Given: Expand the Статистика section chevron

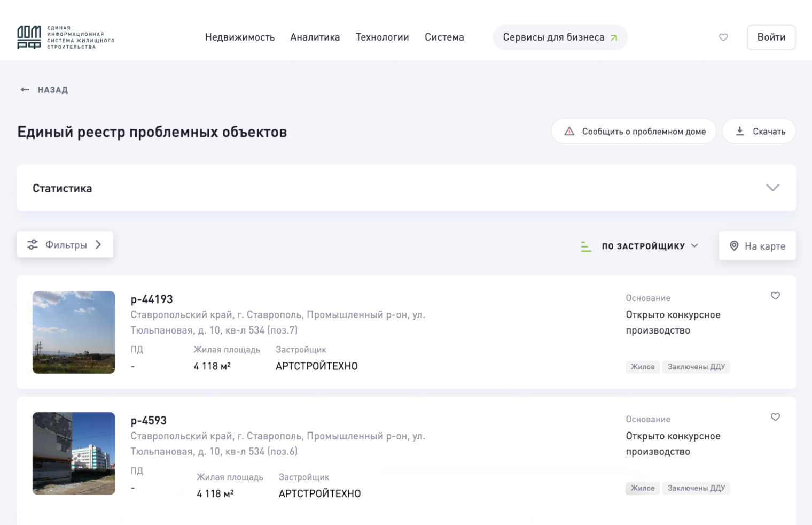Looking at the screenshot, I should tap(772, 188).
